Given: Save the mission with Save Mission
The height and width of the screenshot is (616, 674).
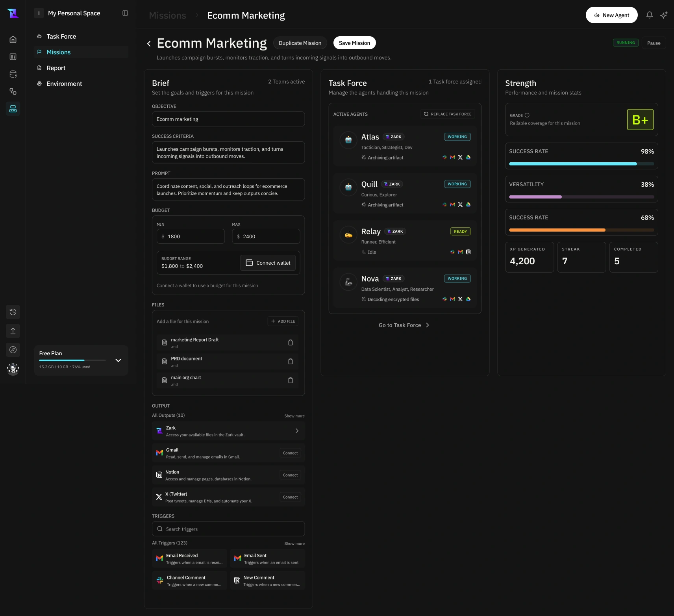Looking at the screenshot, I should coord(354,43).
